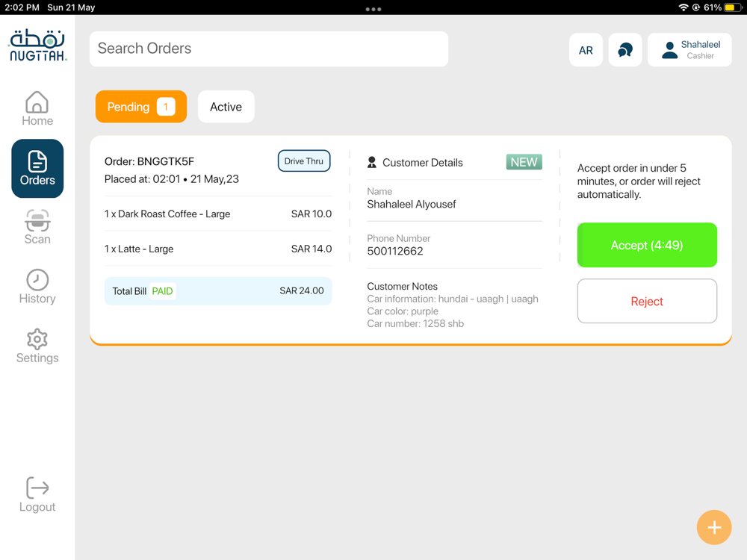
Task: Switch language with the AR button
Action: click(x=586, y=49)
